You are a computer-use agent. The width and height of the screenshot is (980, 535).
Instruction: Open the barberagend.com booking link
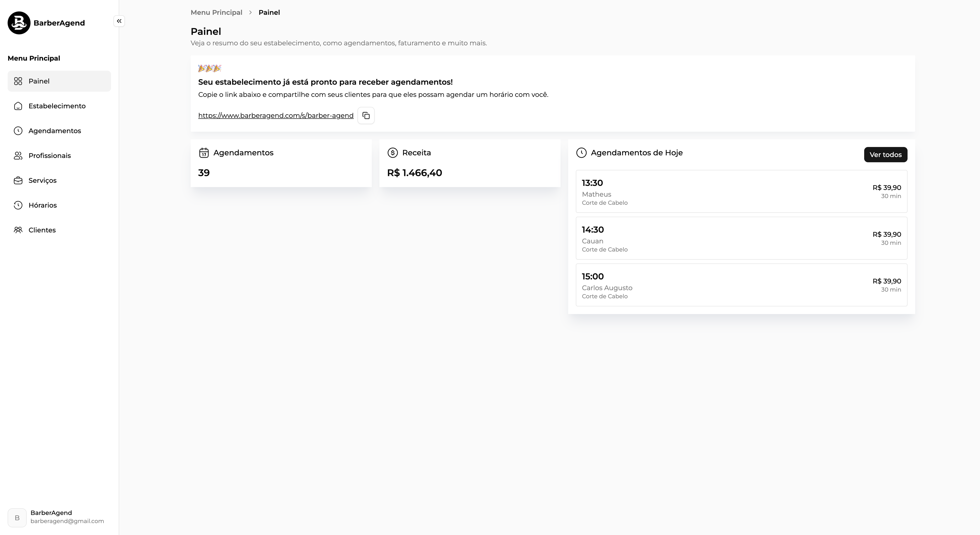point(276,115)
